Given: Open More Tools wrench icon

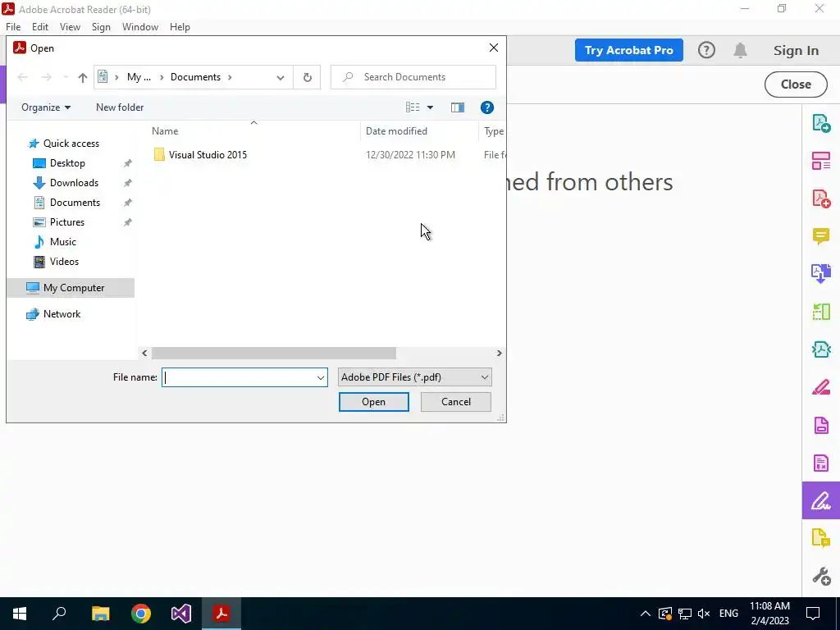Looking at the screenshot, I should (x=820, y=576).
